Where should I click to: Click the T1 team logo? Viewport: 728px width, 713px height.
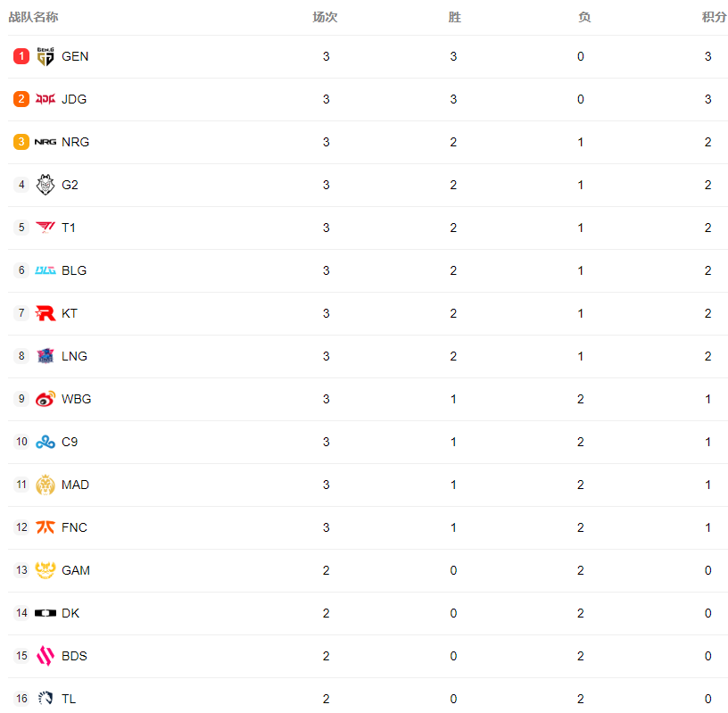point(45,228)
